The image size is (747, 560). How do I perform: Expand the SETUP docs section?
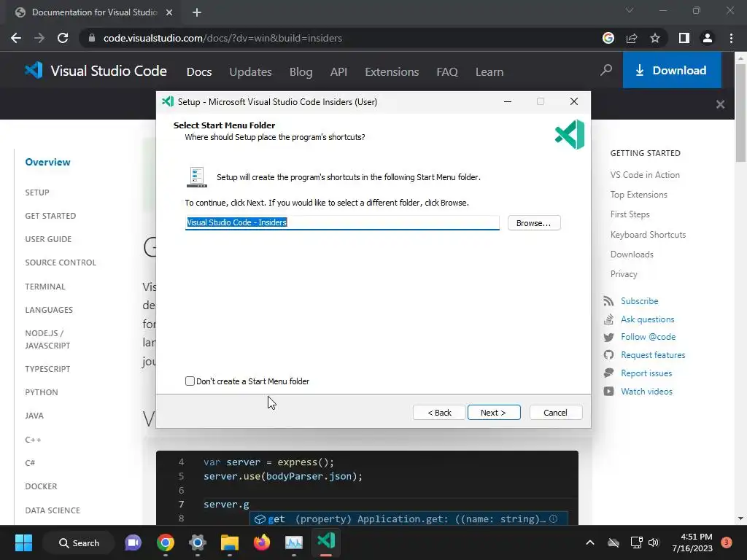(x=37, y=192)
